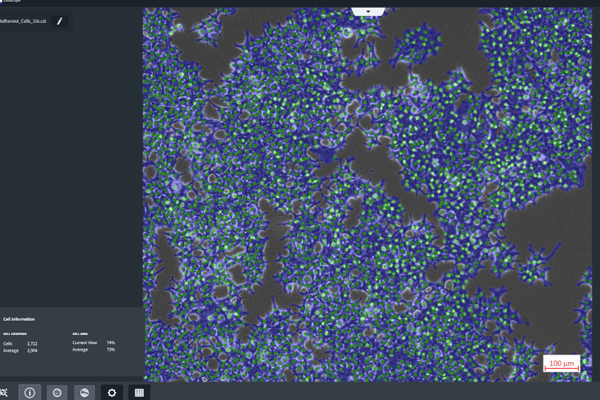This screenshot has width=600, height=400.
Task: Select the Average cell count 2,904
Action: [x=33, y=350]
